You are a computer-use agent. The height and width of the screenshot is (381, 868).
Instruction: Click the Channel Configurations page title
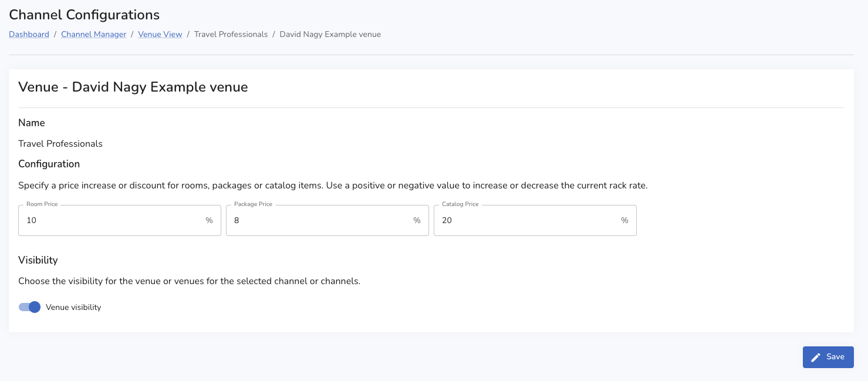pos(84,15)
